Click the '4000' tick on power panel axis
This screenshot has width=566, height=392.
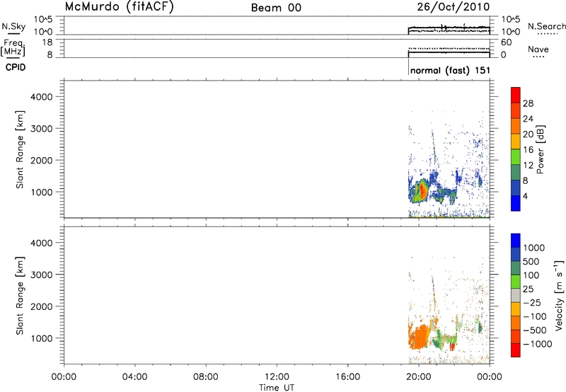[x=41, y=97]
